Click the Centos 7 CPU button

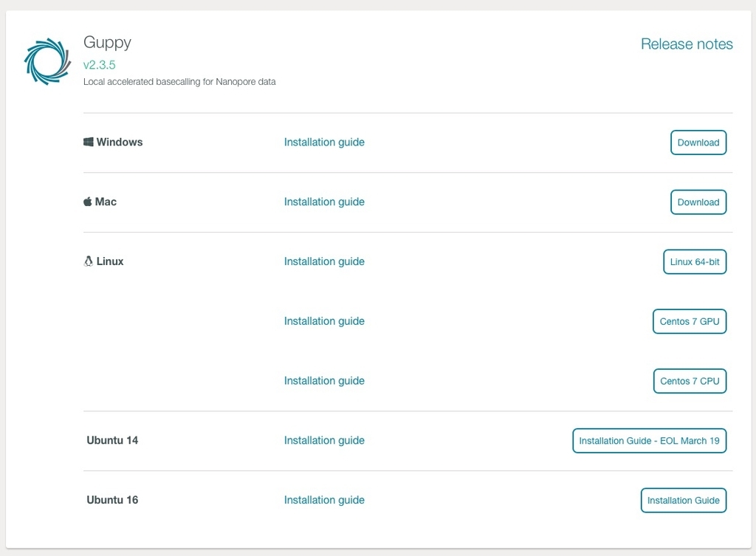(x=690, y=381)
